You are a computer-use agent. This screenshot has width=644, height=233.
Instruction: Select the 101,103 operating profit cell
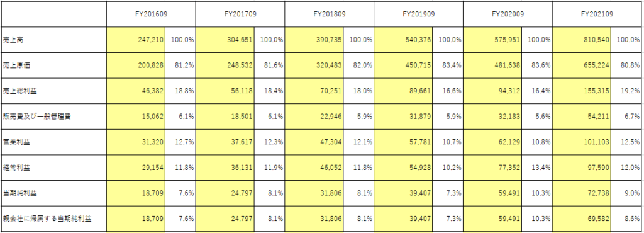tap(582, 142)
